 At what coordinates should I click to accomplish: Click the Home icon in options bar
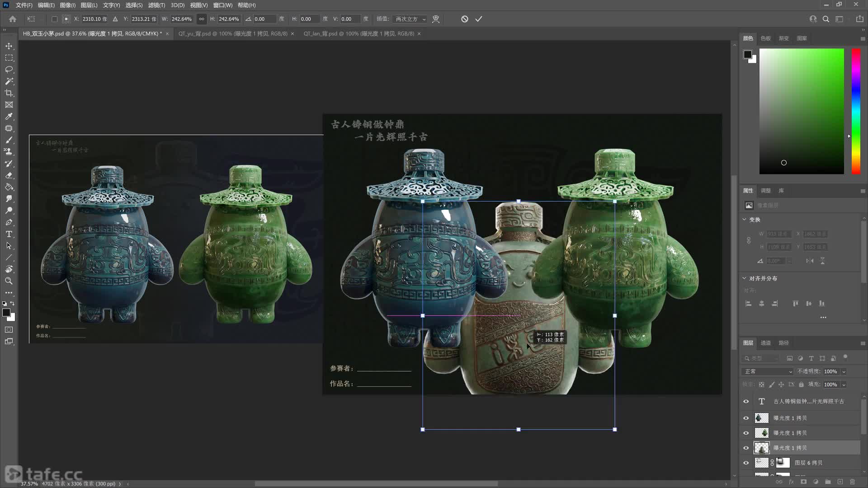tap(13, 19)
